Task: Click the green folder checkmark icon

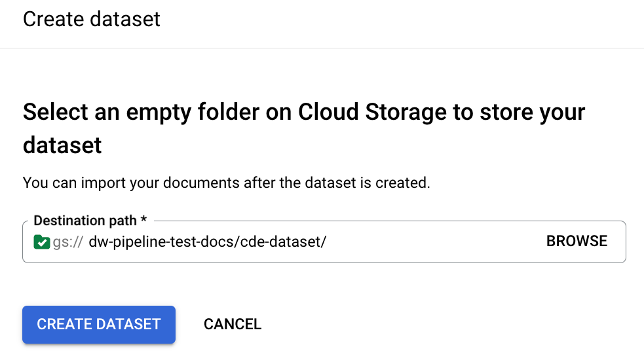Action: click(41, 242)
